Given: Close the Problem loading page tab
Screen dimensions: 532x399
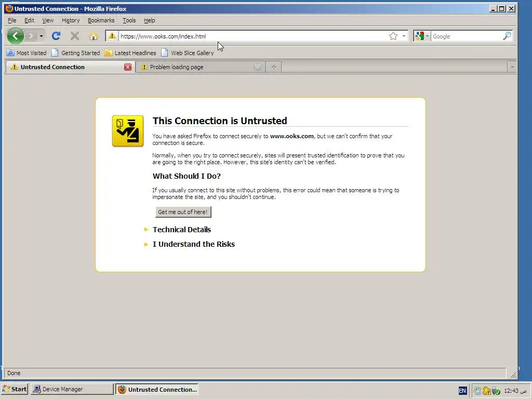Looking at the screenshot, I should tap(258, 67).
